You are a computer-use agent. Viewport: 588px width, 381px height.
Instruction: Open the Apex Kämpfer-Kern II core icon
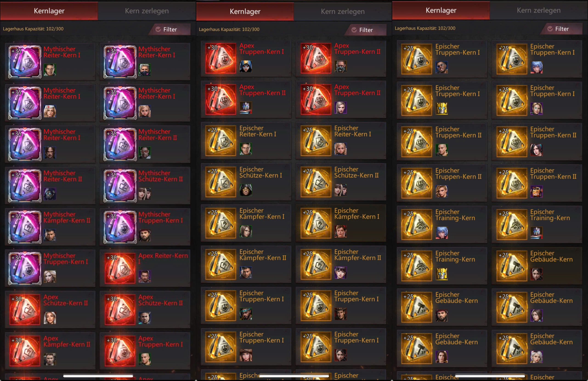pyautogui.click(x=25, y=351)
